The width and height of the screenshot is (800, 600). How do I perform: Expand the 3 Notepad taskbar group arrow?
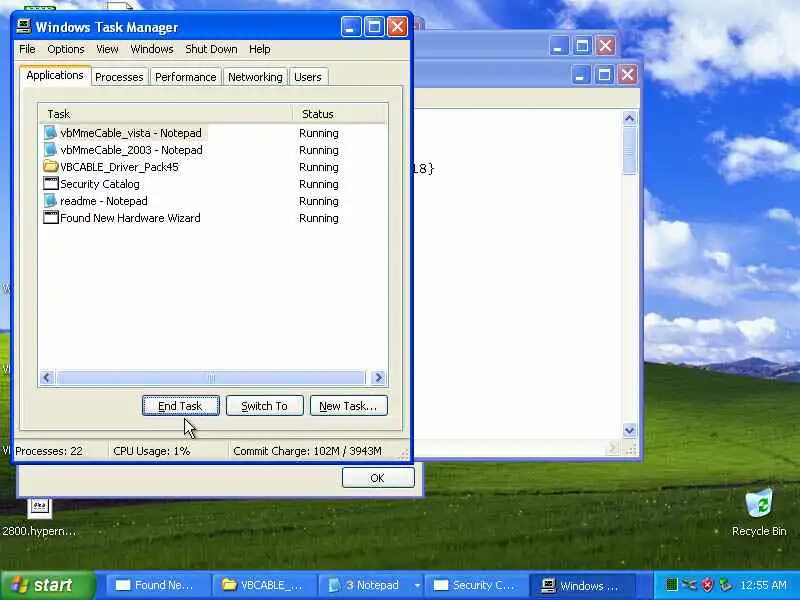(x=417, y=585)
